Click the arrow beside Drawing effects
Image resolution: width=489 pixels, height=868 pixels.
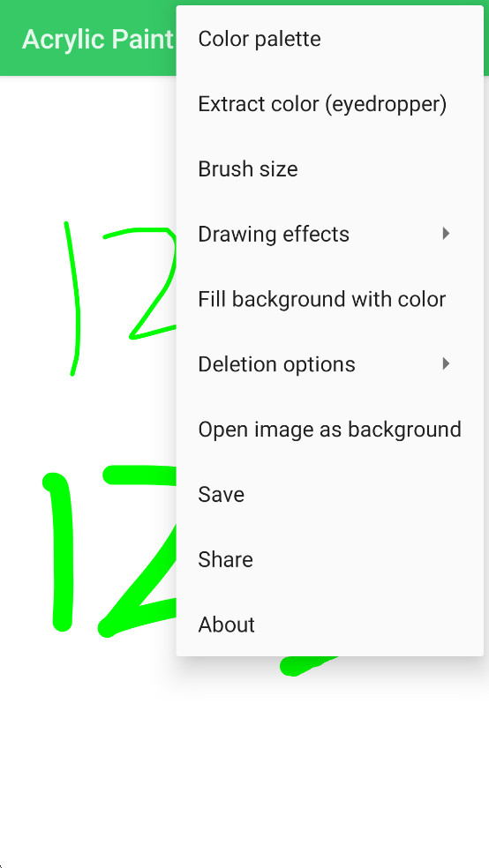446,234
